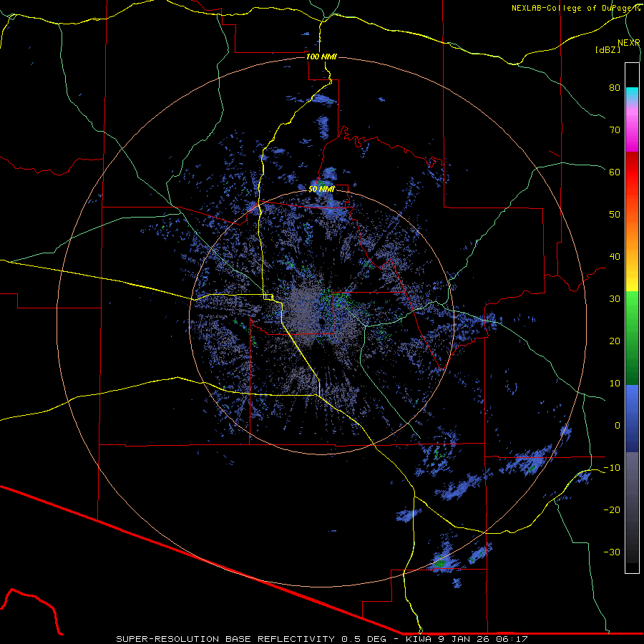Click the cyan top segment of the color bar
The width and height of the screenshot is (644, 644).
pyautogui.click(x=632, y=94)
